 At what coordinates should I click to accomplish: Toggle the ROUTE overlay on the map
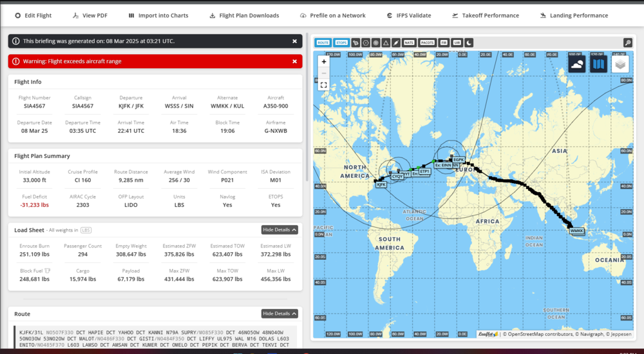[x=323, y=43]
